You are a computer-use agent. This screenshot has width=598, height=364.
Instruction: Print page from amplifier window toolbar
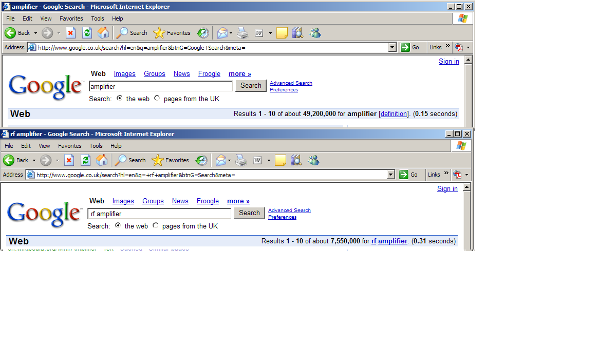pyautogui.click(x=242, y=33)
